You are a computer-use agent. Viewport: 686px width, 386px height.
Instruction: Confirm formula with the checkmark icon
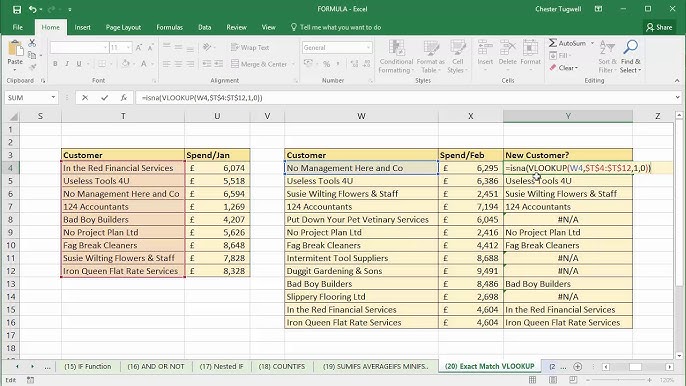[x=104, y=98]
